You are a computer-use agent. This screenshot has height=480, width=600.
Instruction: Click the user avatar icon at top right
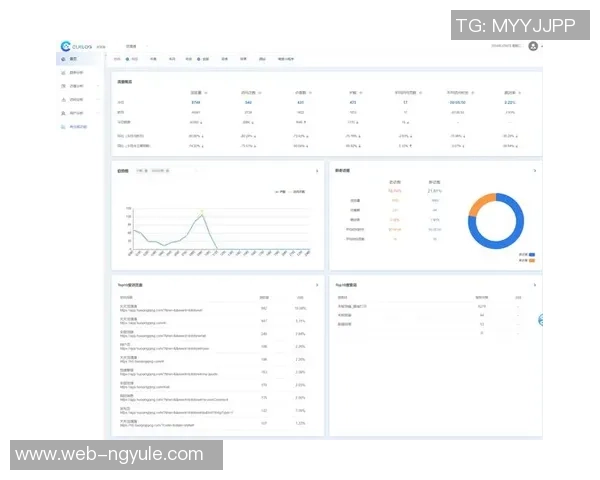(x=533, y=46)
